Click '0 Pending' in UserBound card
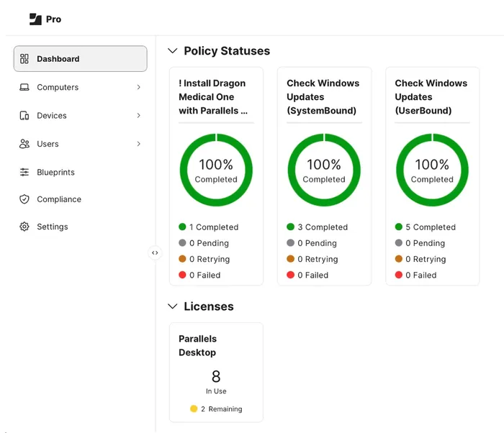 pyautogui.click(x=426, y=243)
